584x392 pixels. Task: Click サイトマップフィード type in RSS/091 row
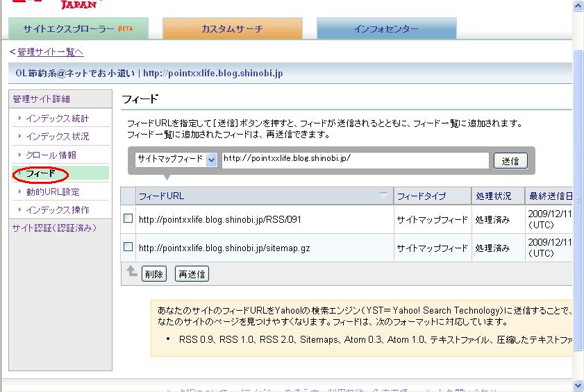432,220
